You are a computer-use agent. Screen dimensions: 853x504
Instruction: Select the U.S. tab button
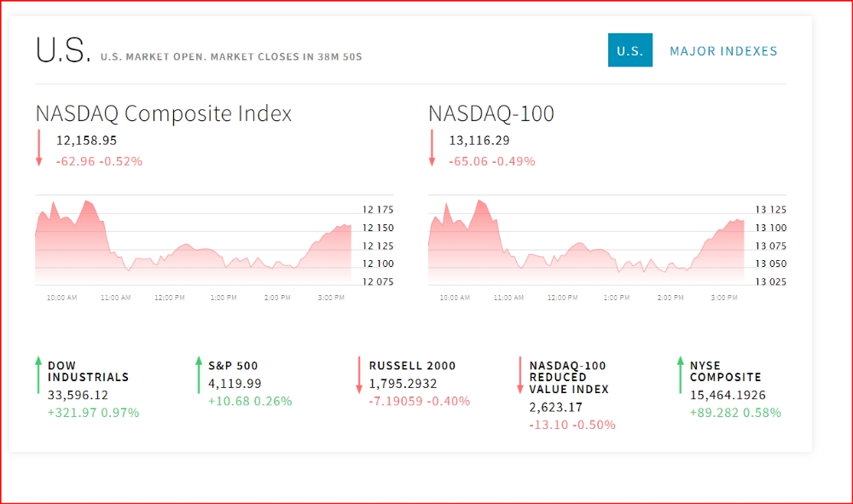[x=630, y=50]
